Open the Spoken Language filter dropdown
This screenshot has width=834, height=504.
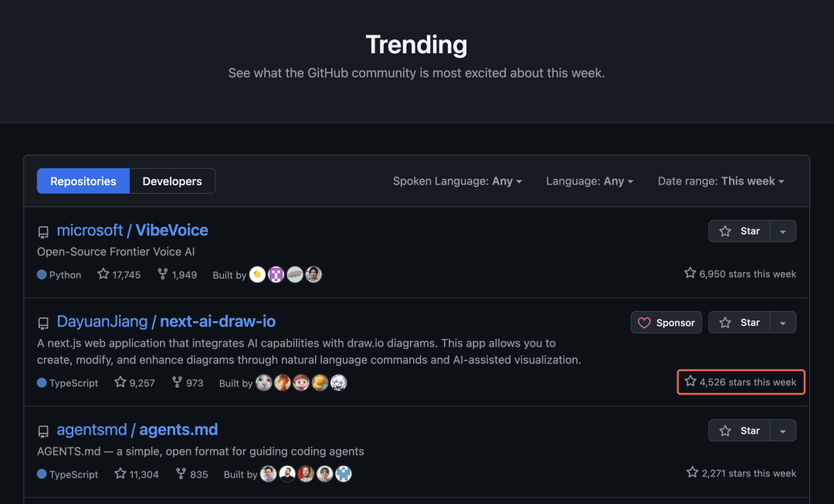tap(457, 181)
